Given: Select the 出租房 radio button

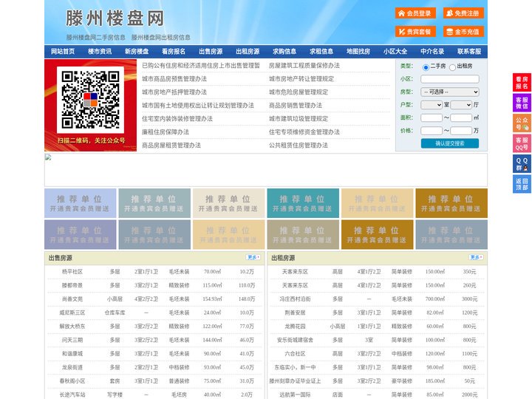Looking at the screenshot, I should (452, 67).
